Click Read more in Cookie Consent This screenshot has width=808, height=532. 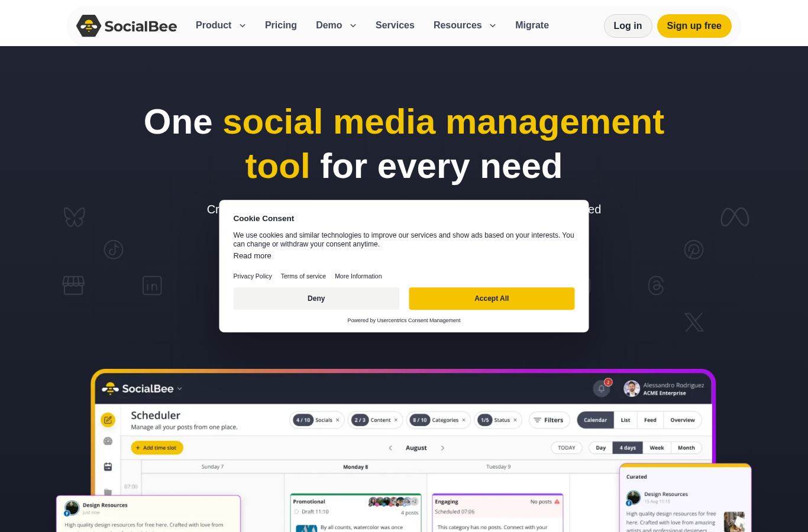(x=253, y=256)
